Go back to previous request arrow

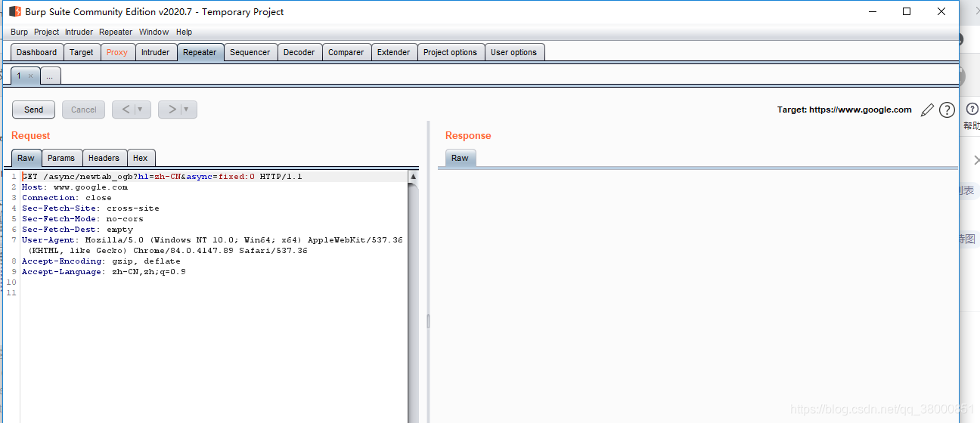126,110
